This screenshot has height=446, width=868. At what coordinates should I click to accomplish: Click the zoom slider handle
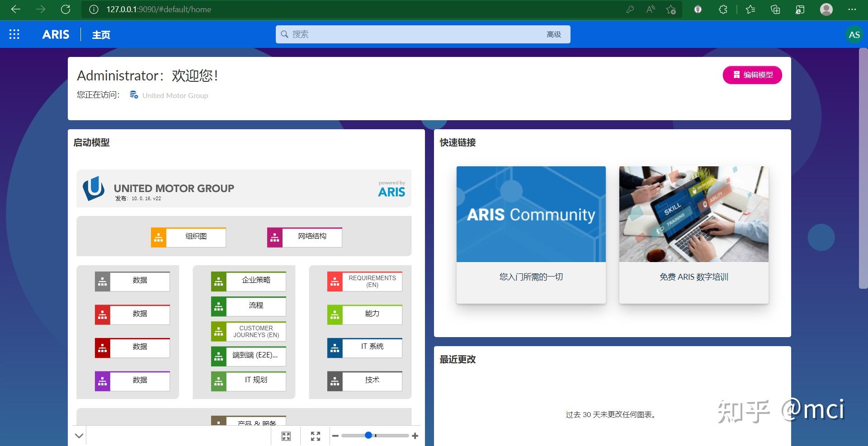coord(368,435)
